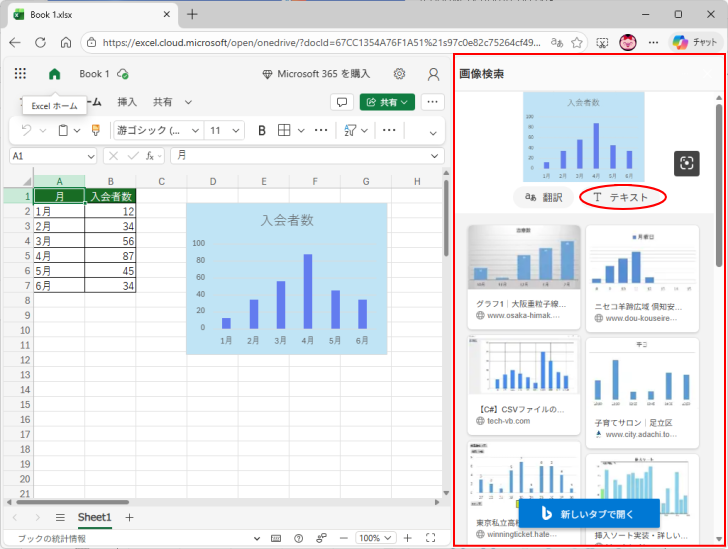
Task: Click the paste clipboard icon
Action: 63,130
